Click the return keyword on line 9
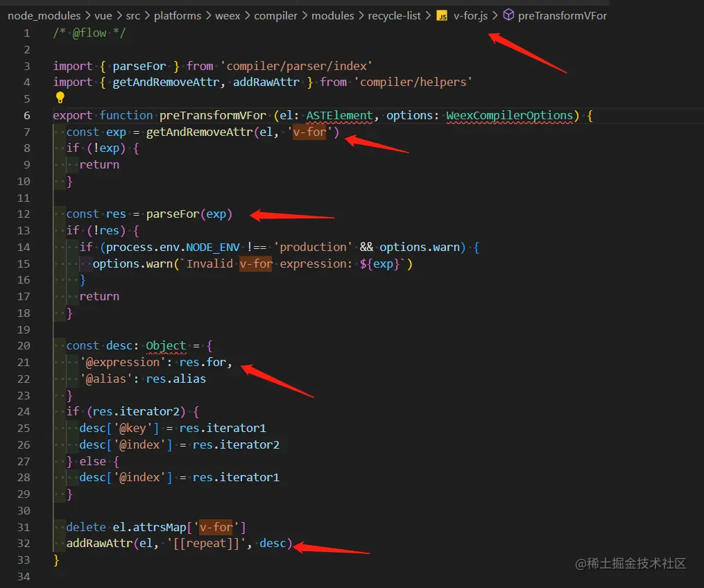Image resolution: width=704 pixels, height=588 pixels. [99, 165]
